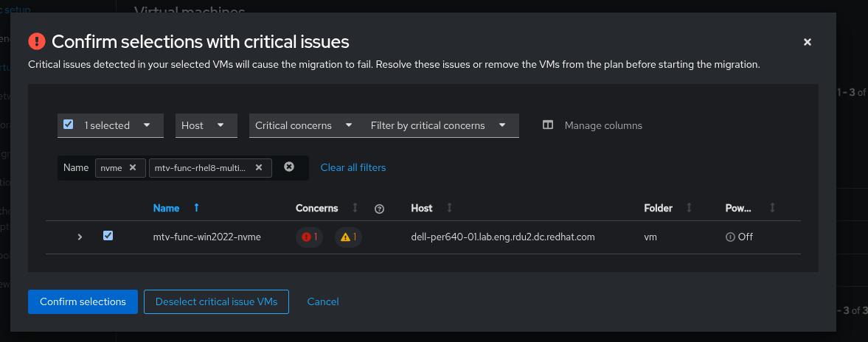The width and height of the screenshot is (868, 342).
Task: Open the Host grouping dropdown
Action: (x=206, y=125)
